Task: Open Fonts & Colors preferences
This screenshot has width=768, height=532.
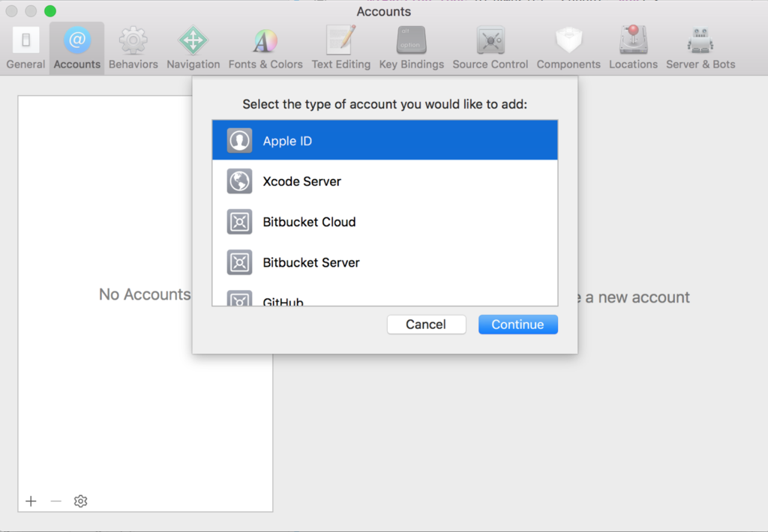Action: (x=265, y=48)
